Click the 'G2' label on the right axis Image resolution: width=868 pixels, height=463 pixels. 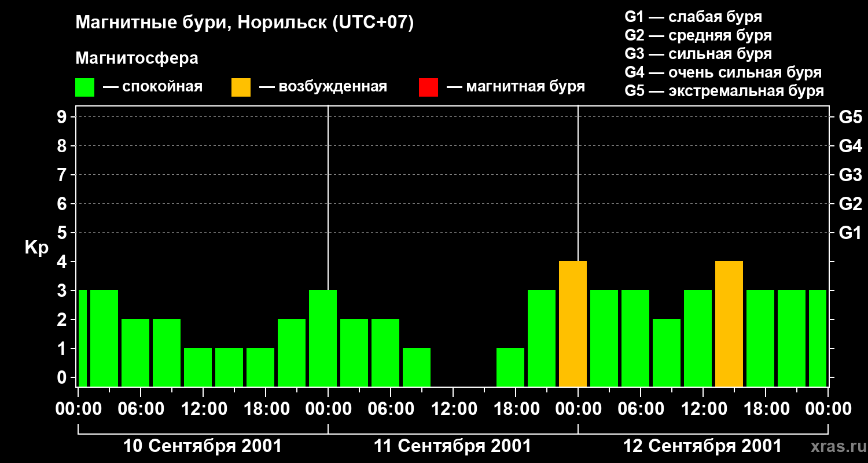click(850, 204)
